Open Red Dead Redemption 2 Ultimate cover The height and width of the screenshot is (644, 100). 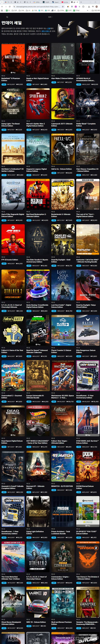38,194
